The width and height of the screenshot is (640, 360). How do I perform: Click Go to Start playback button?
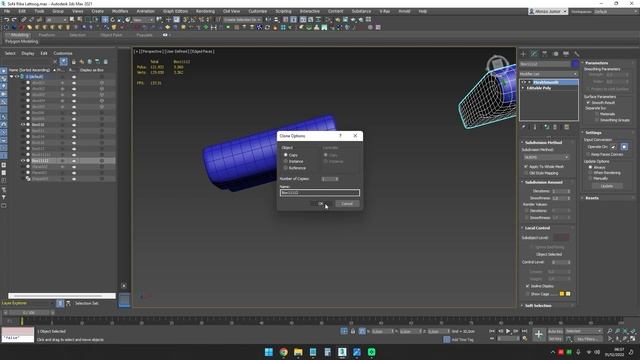492,331
